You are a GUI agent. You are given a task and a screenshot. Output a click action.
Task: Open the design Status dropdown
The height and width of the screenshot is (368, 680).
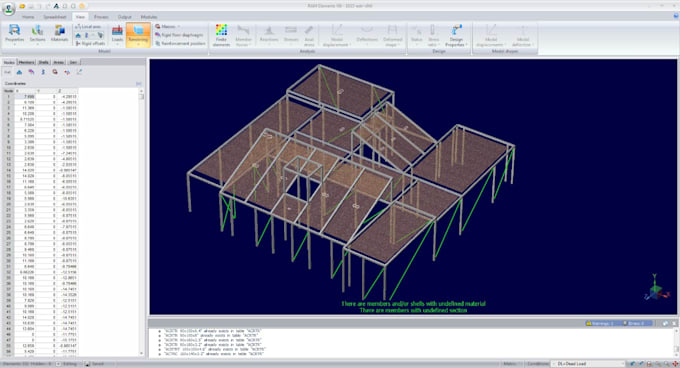416,35
